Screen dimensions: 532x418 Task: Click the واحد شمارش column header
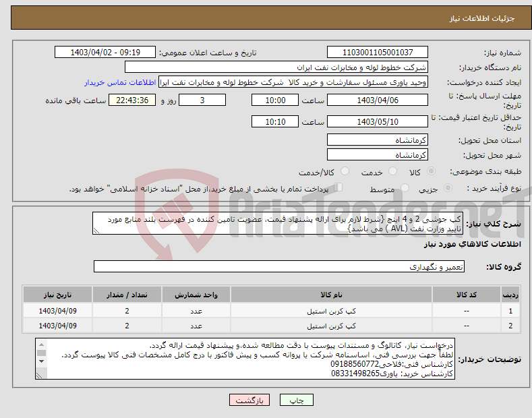[196, 295]
